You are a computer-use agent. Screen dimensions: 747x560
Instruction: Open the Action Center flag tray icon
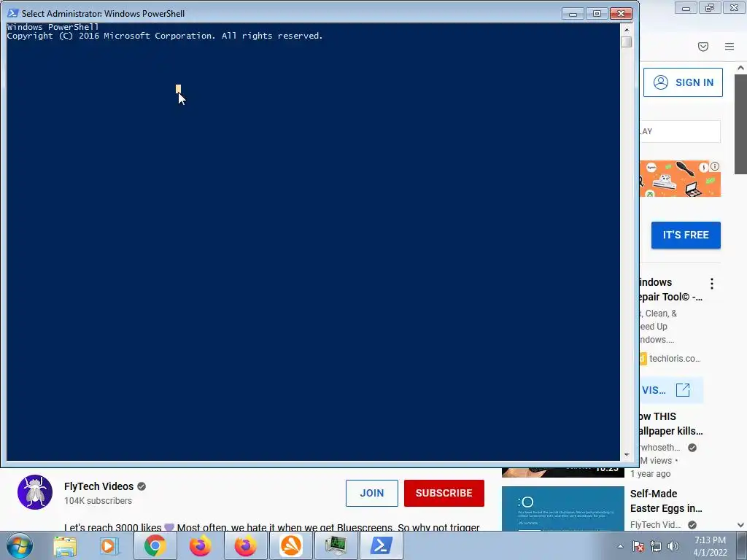[x=638, y=546]
